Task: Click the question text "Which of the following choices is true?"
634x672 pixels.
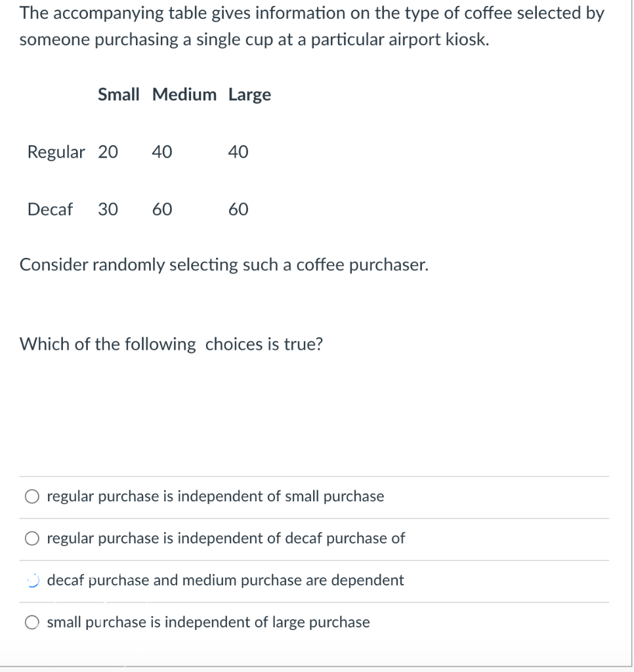Action: pyautogui.click(x=171, y=344)
